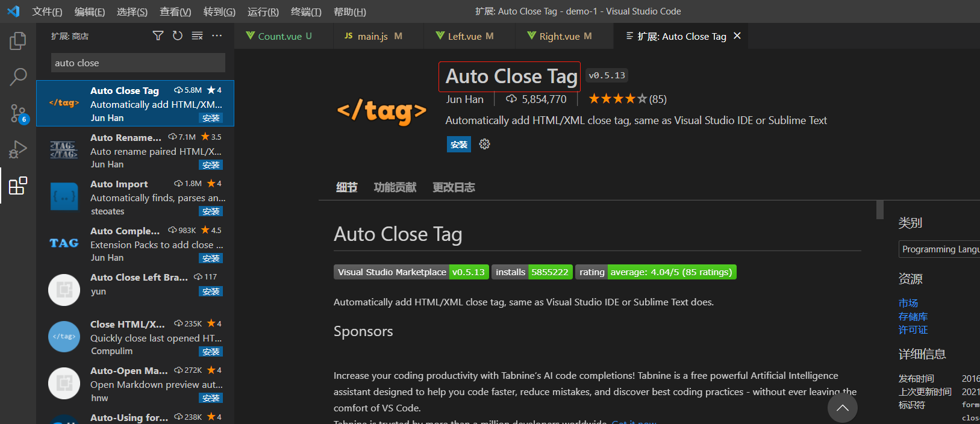
Task: Open the 终端(T) menu
Action: (x=306, y=11)
